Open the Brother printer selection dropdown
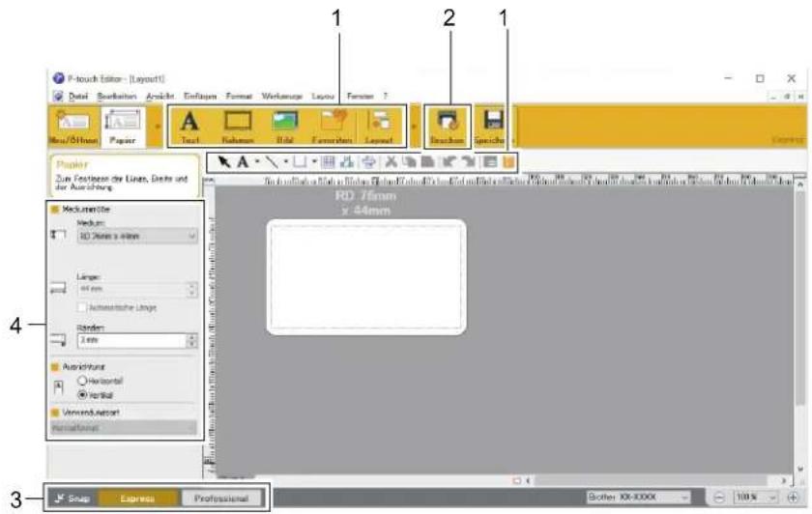Viewport: 812px width, 514px height. point(638,498)
